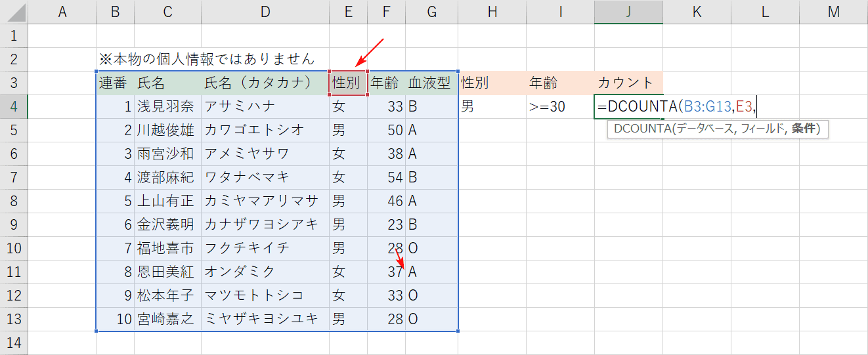Select row 1 header
The image size is (868, 355).
click(14, 35)
